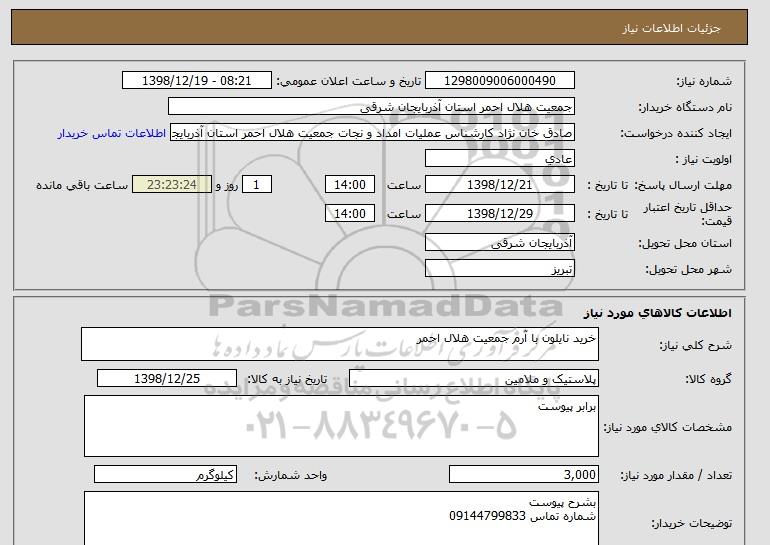The image size is (770, 545).
Task: Click the label مشخصات کالای مورد نیاز
Action: point(668,427)
